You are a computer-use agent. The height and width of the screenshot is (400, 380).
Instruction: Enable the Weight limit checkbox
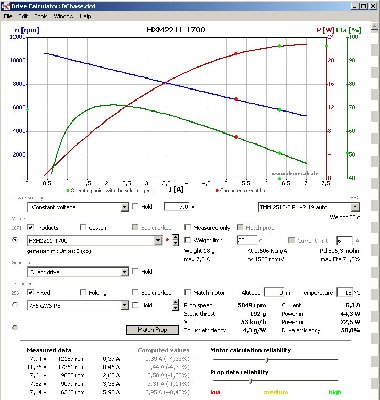click(188, 240)
